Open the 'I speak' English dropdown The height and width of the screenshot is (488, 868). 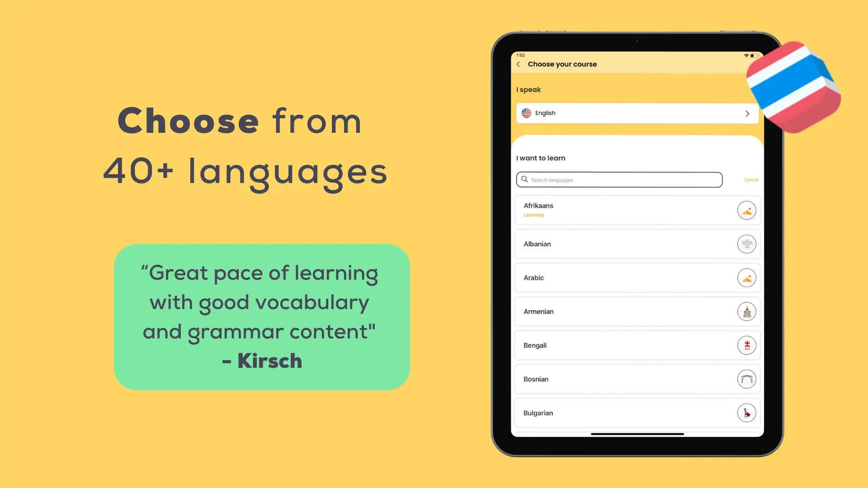[637, 113]
